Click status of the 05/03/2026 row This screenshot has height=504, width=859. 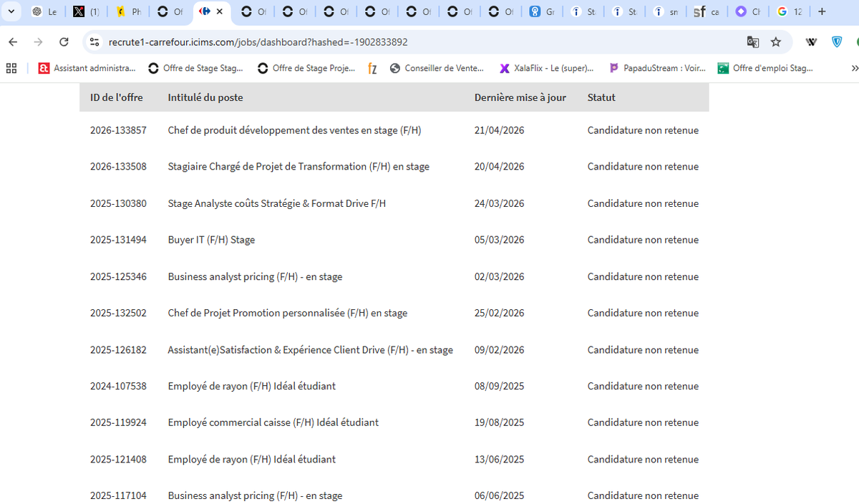tap(643, 240)
